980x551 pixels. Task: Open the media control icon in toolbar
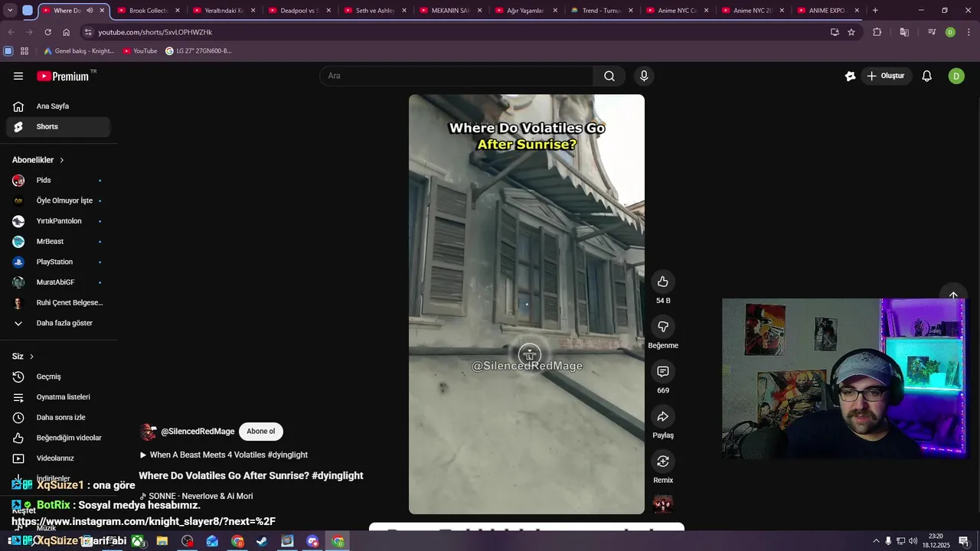coord(932,32)
